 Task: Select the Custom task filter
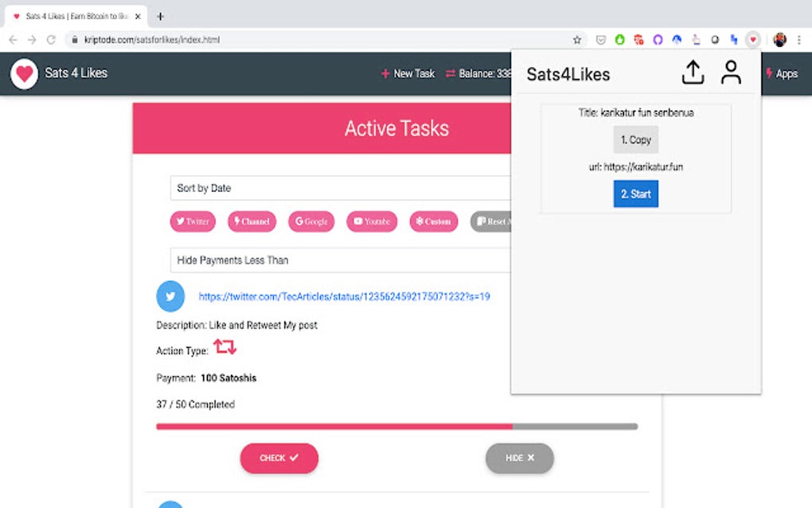433,221
